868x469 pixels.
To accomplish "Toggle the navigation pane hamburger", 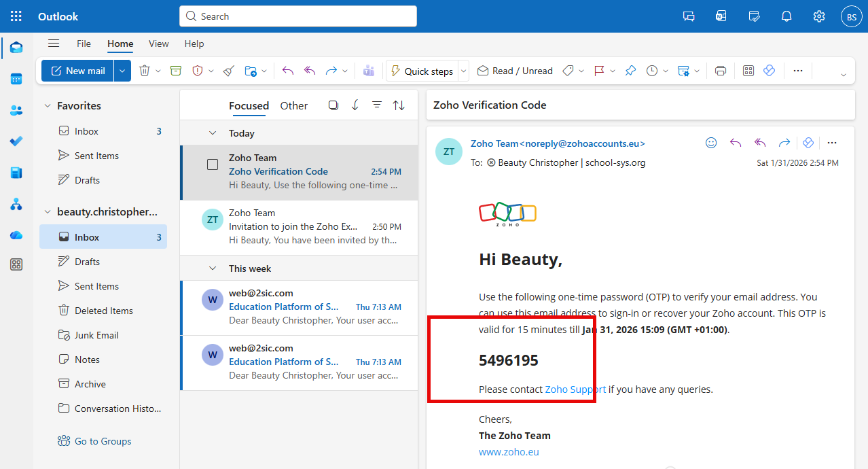I will point(54,44).
